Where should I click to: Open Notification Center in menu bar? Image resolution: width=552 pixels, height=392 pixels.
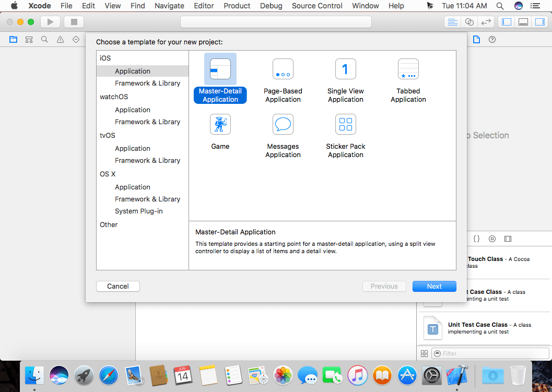tap(535, 6)
